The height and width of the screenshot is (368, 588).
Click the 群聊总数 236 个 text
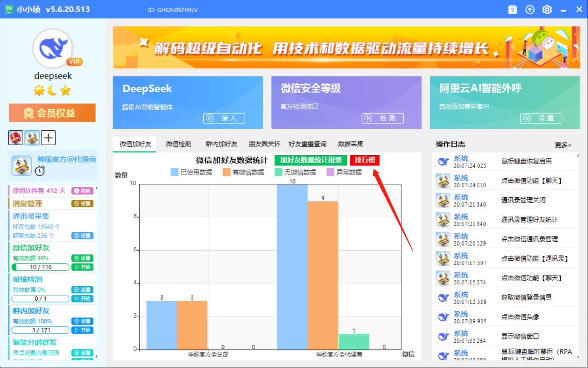pyautogui.click(x=34, y=236)
